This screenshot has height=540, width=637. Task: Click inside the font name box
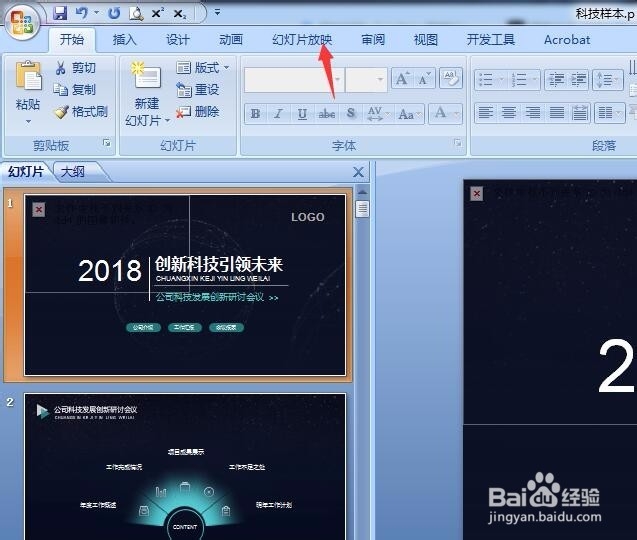tap(288, 79)
